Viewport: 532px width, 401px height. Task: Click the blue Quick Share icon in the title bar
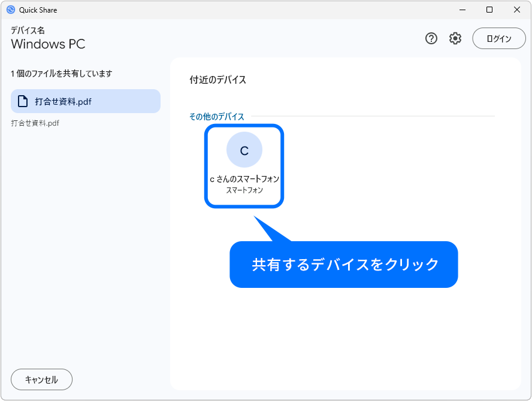(x=11, y=10)
